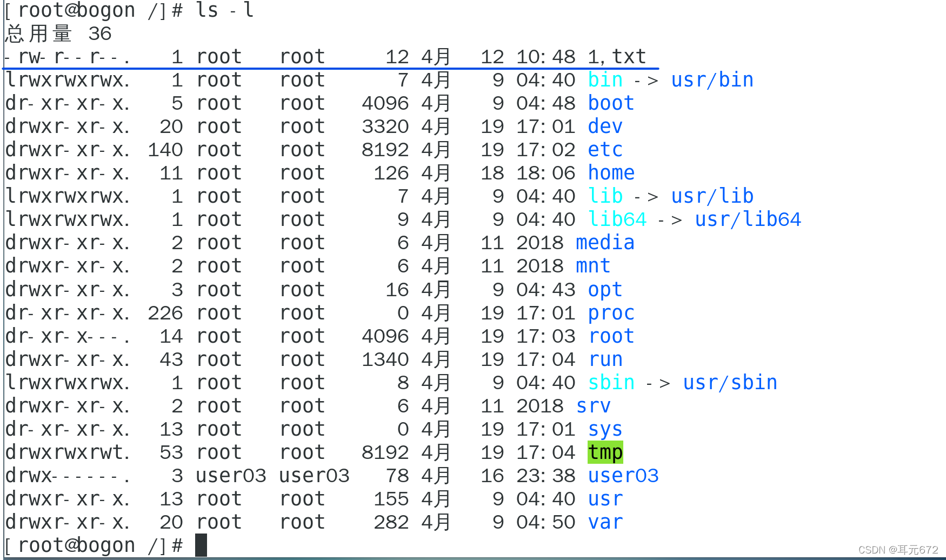Click the drwxrwxrwt. permissions string

(x=68, y=452)
